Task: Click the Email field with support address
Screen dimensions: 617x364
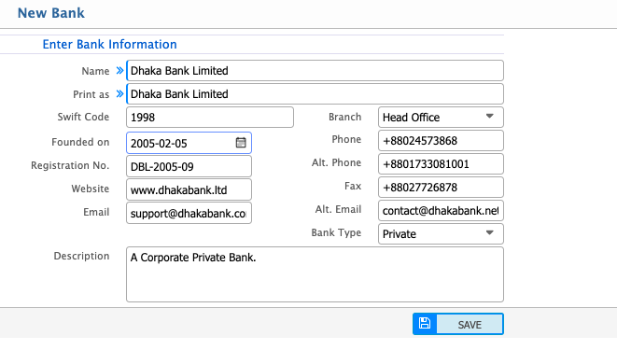Action: (189, 213)
